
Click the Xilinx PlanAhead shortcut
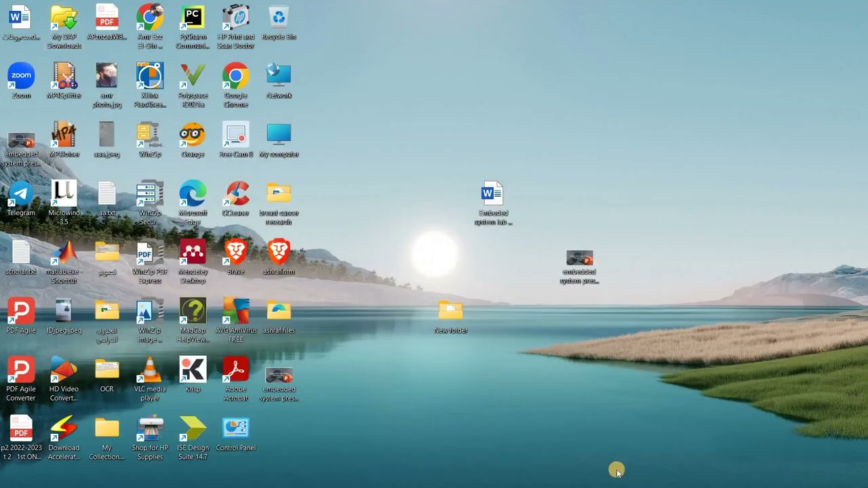tap(150, 86)
